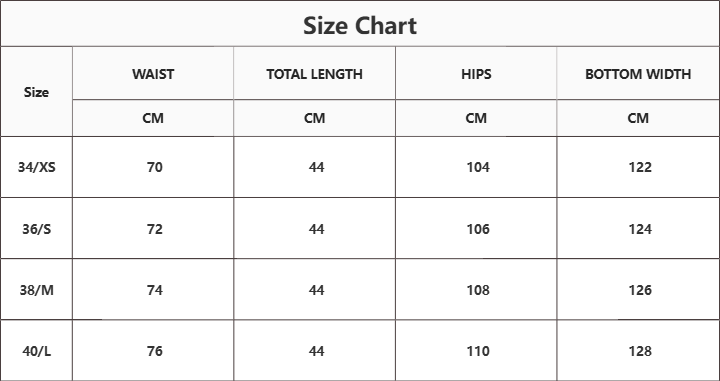
Task: Click hips value 104 for 34/XS
Action: pyautogui.click(x=478, y=167)
